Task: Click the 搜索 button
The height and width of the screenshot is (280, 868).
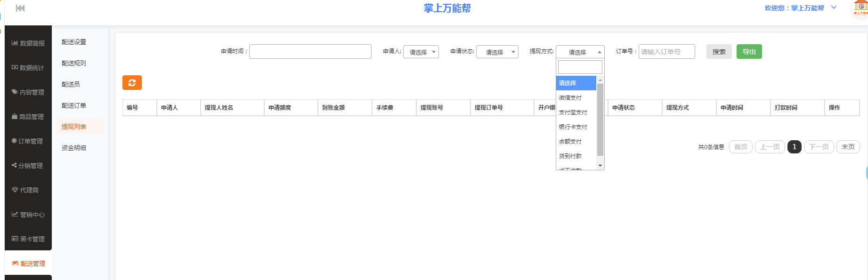Action: pos(719,52)
